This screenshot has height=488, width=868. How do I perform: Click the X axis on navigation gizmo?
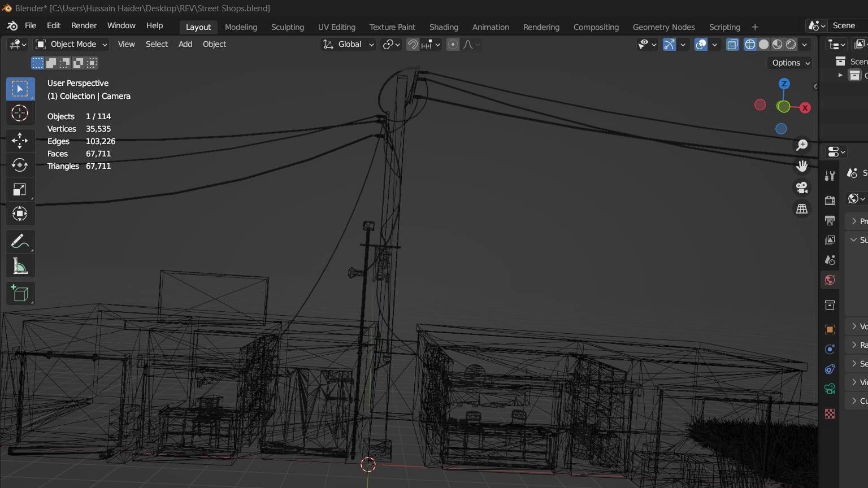pyautogui.click(x=805, y=107)
